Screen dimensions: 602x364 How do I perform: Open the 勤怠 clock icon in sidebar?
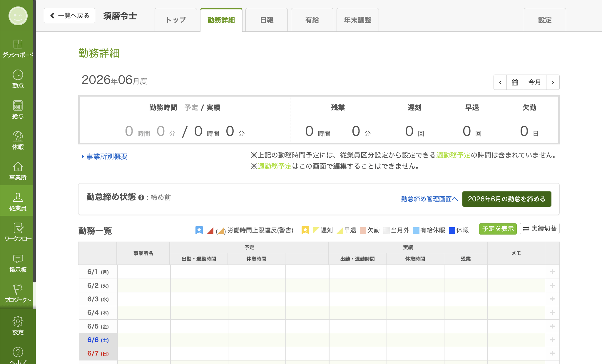click(18, 75)
